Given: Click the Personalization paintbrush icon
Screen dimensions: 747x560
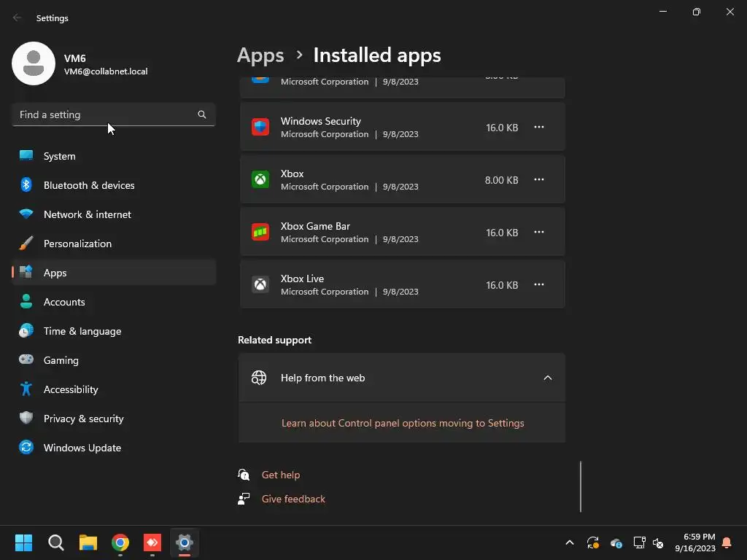Looking at the screenshot, I should coord(26,244).
